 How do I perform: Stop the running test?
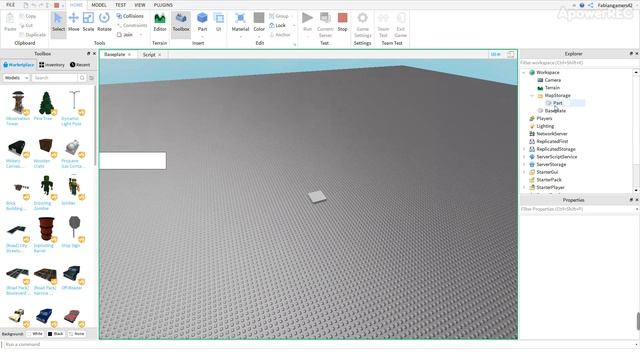(x=342, y=22)
